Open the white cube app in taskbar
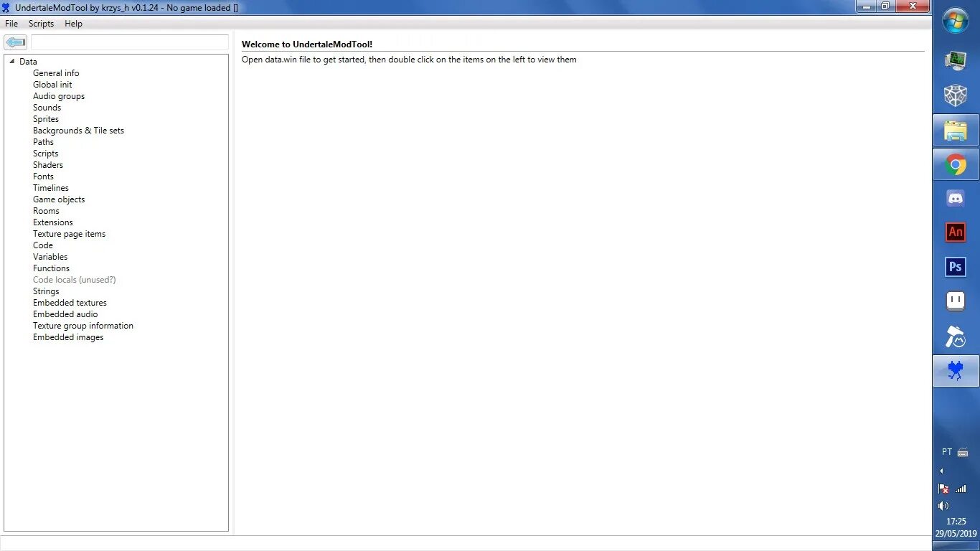 click(x=956, y=95)
